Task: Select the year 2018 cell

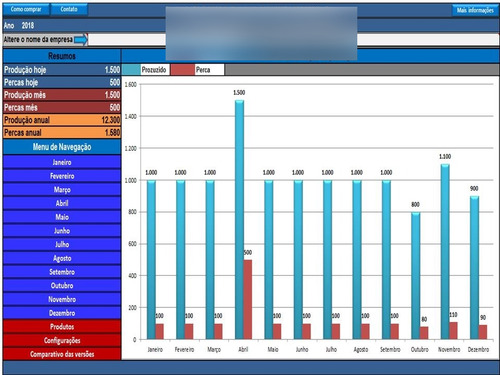Action: click(x=28, y=25)
